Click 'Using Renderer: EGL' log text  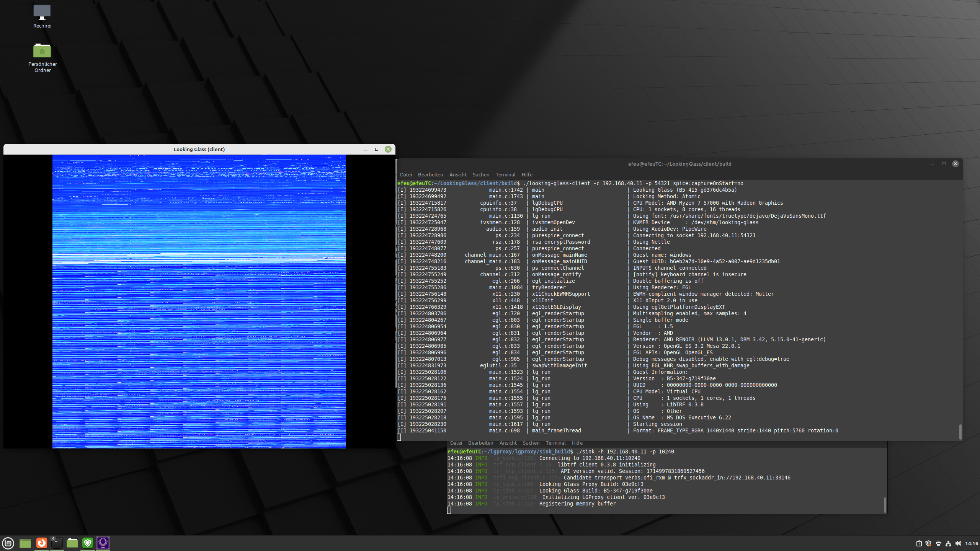tap(662, 287)
